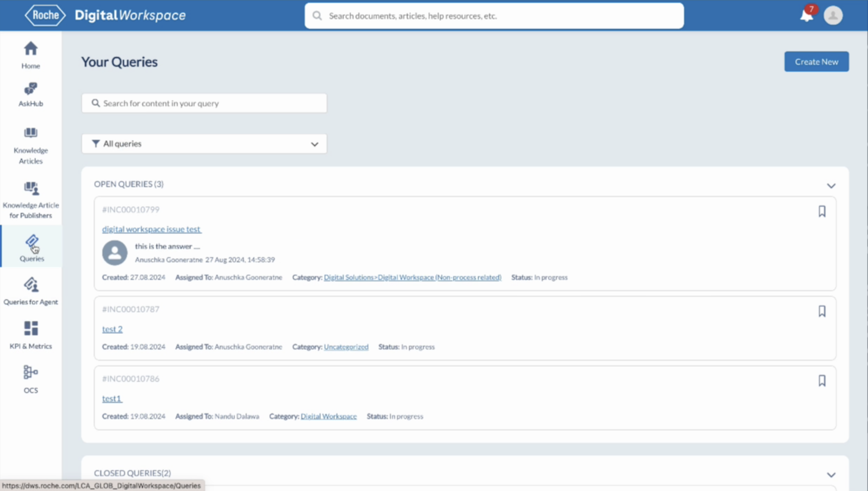This screenshot has width=868, height=491.
Task: Collapse the Open Queries section
Action: (x=831, y=185)
